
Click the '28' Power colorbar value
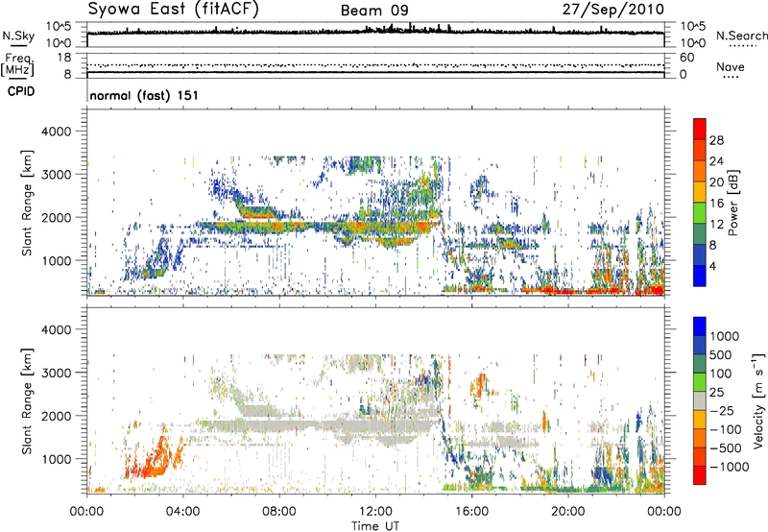coord(716,140)
